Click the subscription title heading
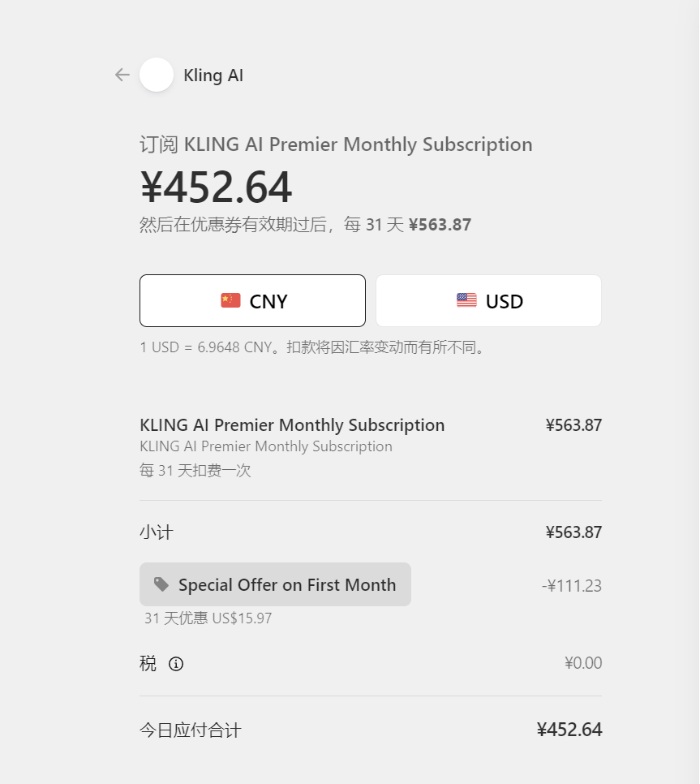The width and height of the screenshot is (700, 784). point(337,144)
